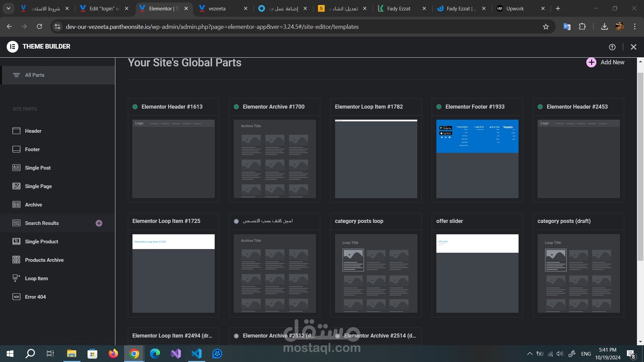Open Elementor Footer #1933 thumbnail preview
This screenshot has width=644, height=362.
[x=477, y=159]
